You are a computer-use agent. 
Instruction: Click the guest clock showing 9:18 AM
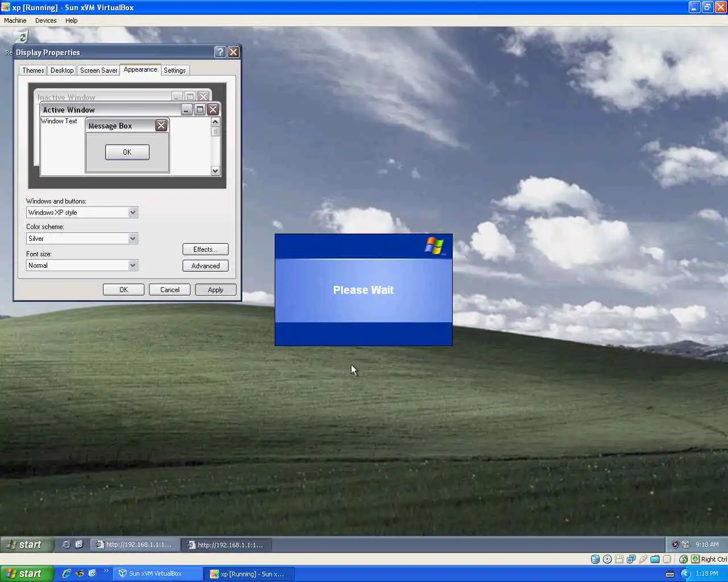pos(707,544)
